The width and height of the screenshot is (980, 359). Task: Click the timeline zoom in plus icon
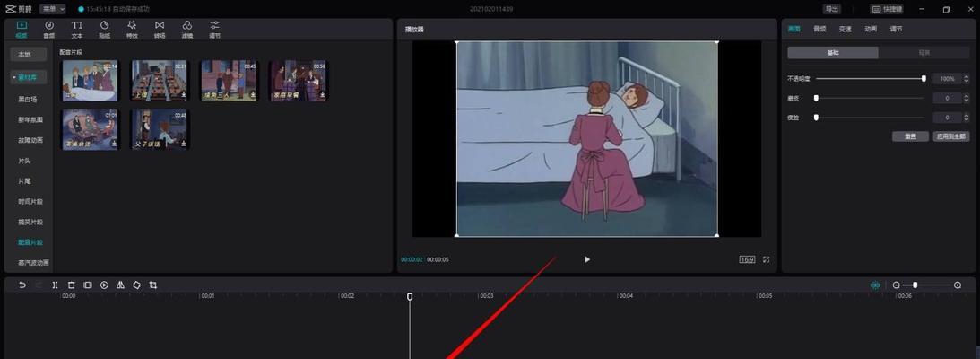[x=958, y=285]
